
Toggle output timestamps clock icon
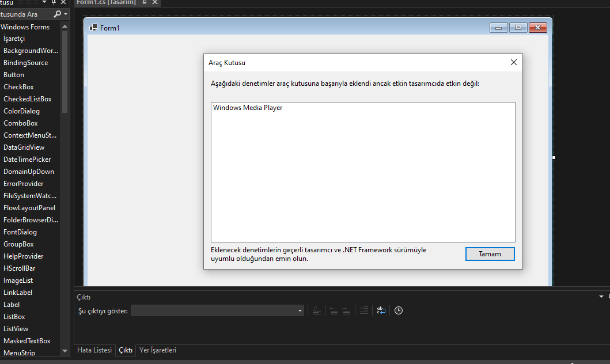[x=399, y=310]
